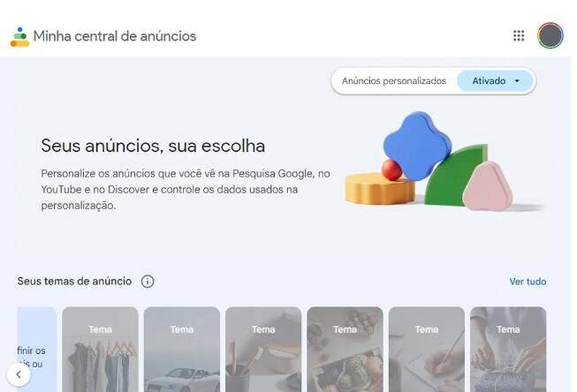Open the toothbrush Tema card

pos(263,350)
